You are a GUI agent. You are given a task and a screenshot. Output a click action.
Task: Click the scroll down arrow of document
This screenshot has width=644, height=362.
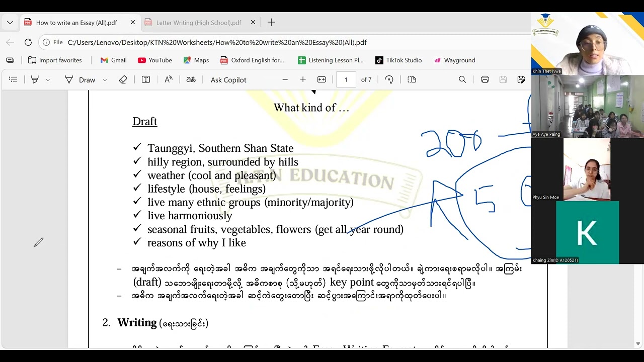[638, 343]
